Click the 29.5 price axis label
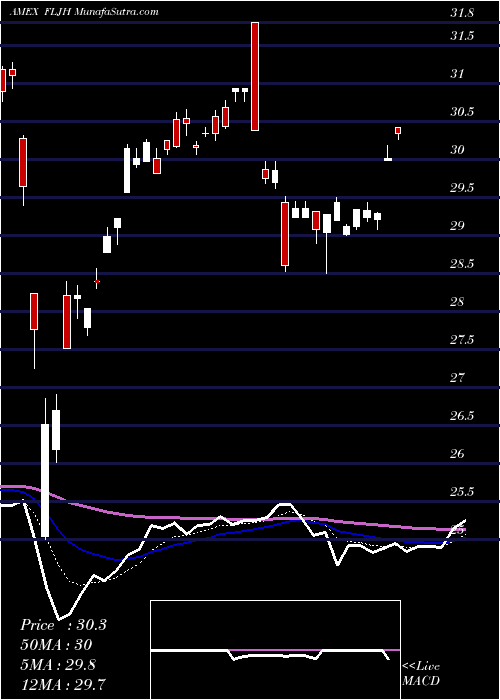 (462, 188)
